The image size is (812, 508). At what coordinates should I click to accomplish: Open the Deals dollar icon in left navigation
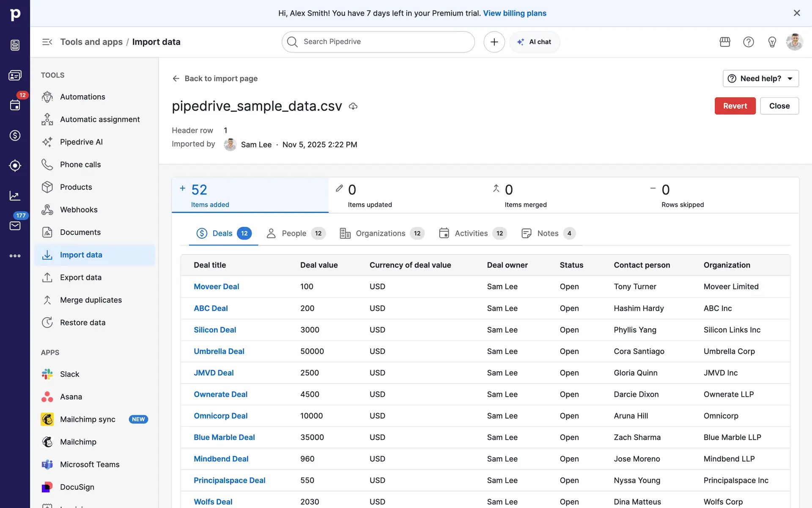[x=15, y=135]
